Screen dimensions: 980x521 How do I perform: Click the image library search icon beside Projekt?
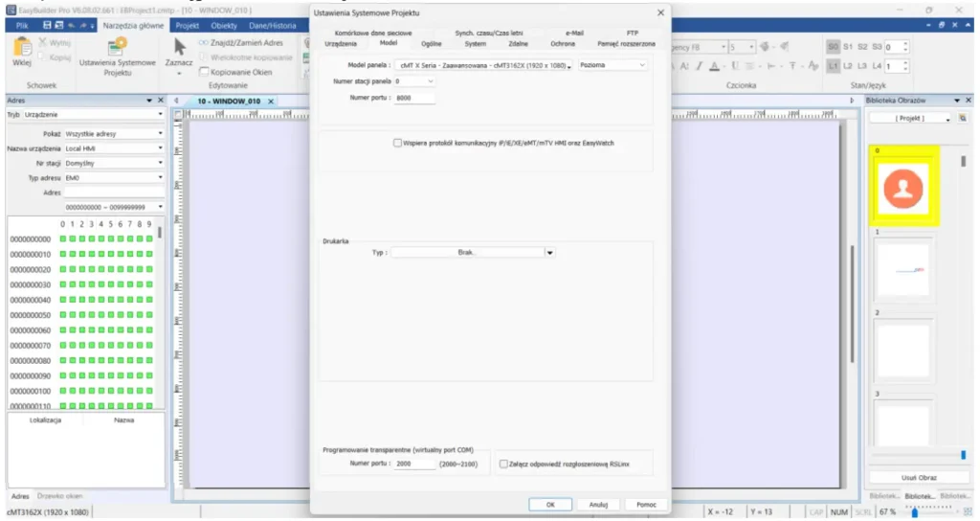coord(948,118)
